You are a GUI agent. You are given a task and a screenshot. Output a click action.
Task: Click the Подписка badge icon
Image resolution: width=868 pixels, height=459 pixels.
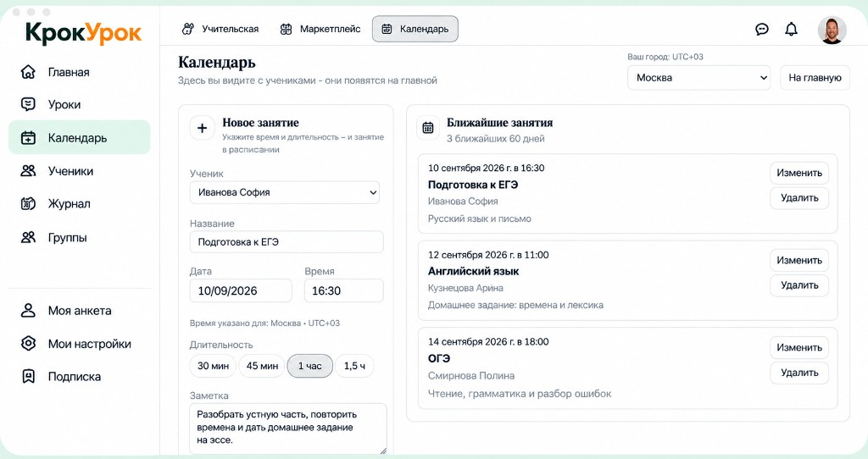(28, 377)
